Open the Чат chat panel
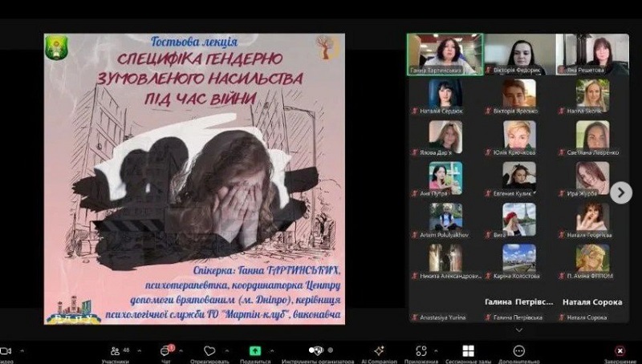The height and width of the screenshot is (364, 642). pyautogui.click(x=165, y=351)
